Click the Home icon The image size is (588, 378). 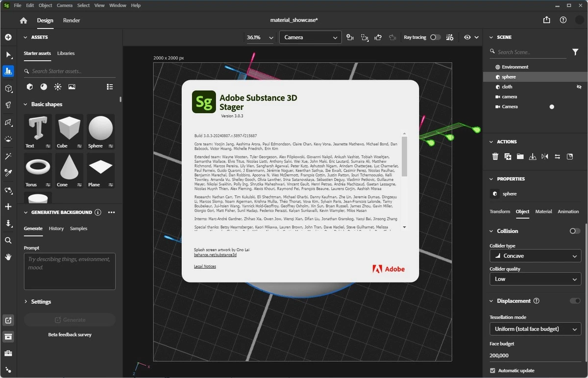(23, 21)
